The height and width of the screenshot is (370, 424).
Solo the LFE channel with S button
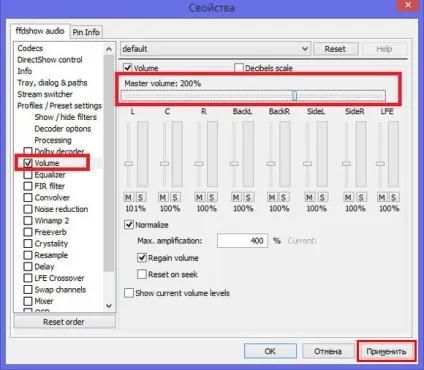pyautogui.click(x=394, y=197)
